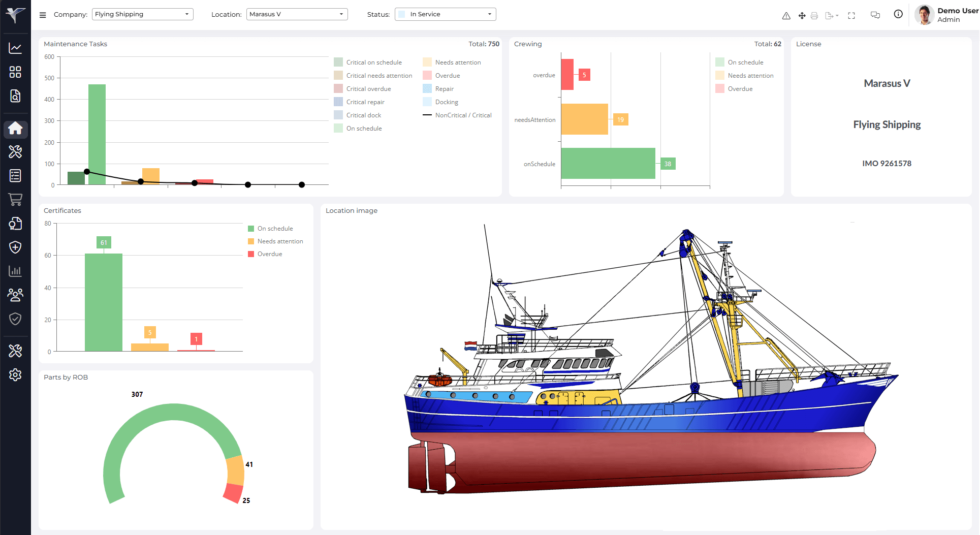Open the line chart trends sidebar icon
Viewport: 980px width, 535px height.
point(15,48)
